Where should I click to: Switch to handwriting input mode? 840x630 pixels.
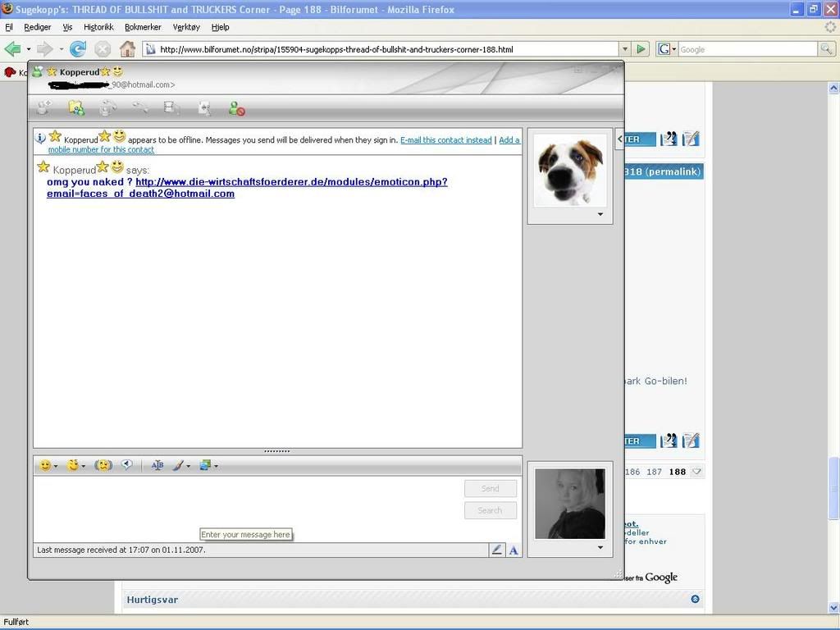coord(496,550)
